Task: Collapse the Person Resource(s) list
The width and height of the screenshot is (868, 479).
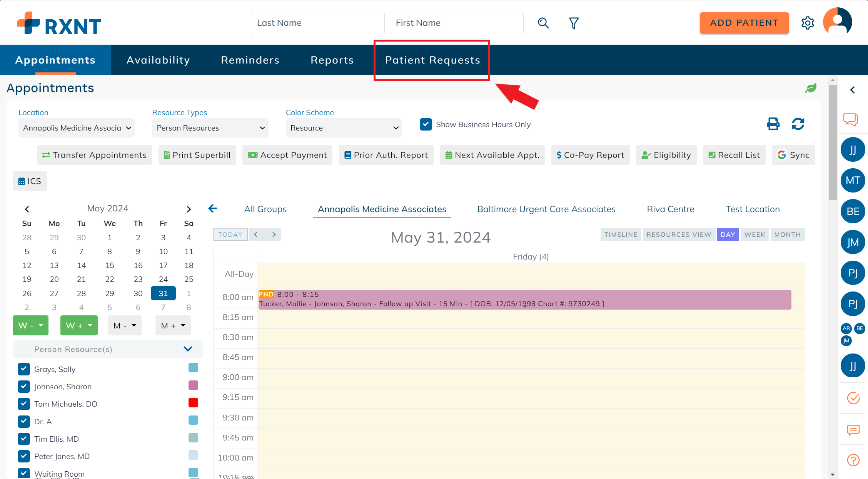Action: pyautogui.click(x=188, y=349)
